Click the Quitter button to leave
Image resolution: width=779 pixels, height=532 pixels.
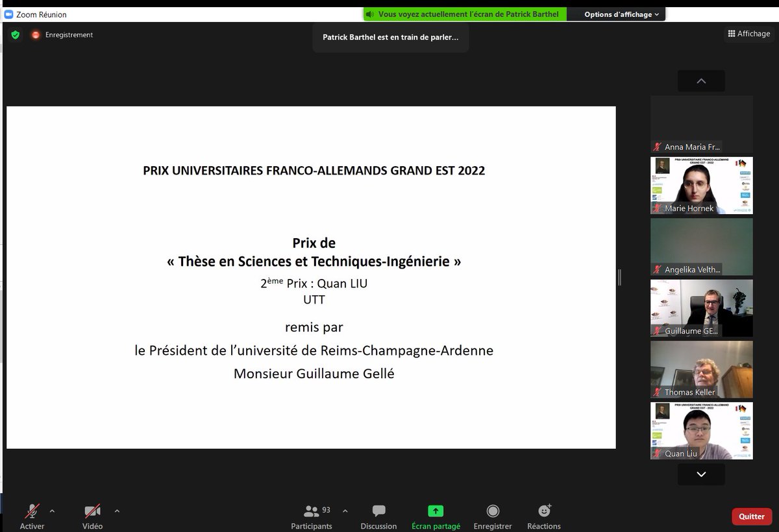click(x=751, y=516)
